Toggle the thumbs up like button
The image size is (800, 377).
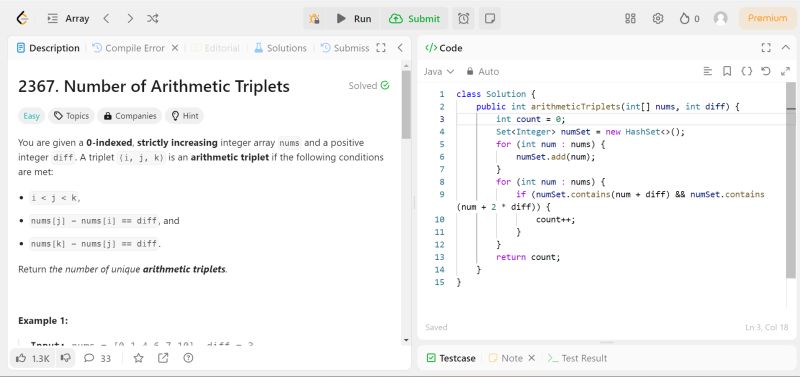[33, 358]
